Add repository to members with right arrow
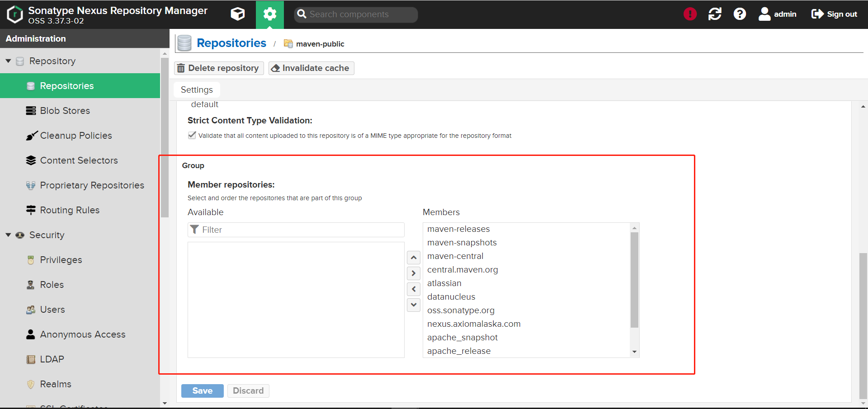 click(x=414, y=273)
